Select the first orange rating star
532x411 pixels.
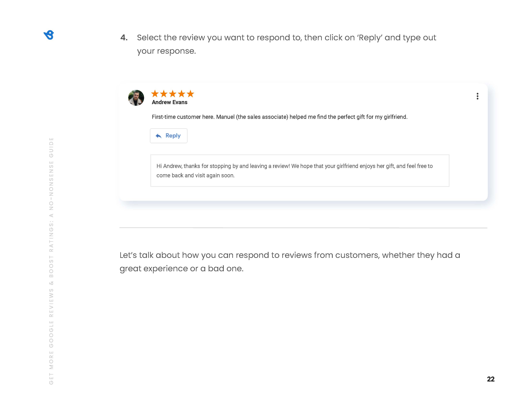pos(155,94)
